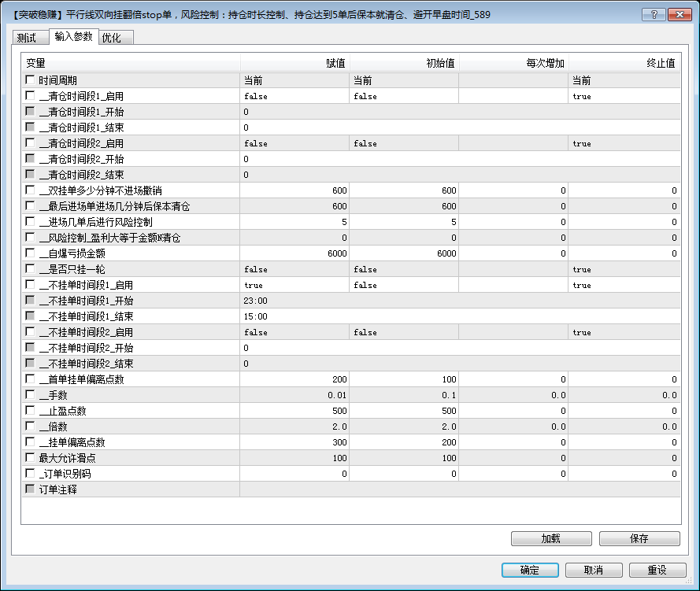Check the __进场几单后进行风险控制 checkbox

pos(30,221)
